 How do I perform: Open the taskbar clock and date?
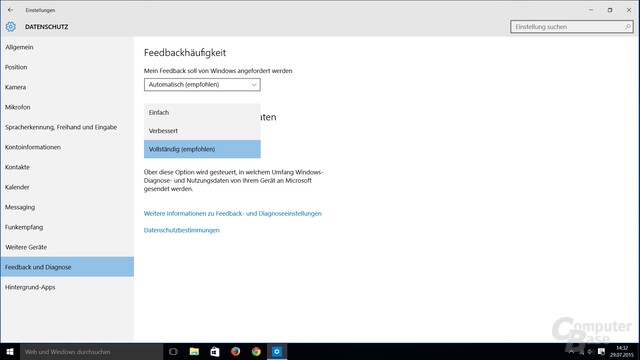[622, 351]
